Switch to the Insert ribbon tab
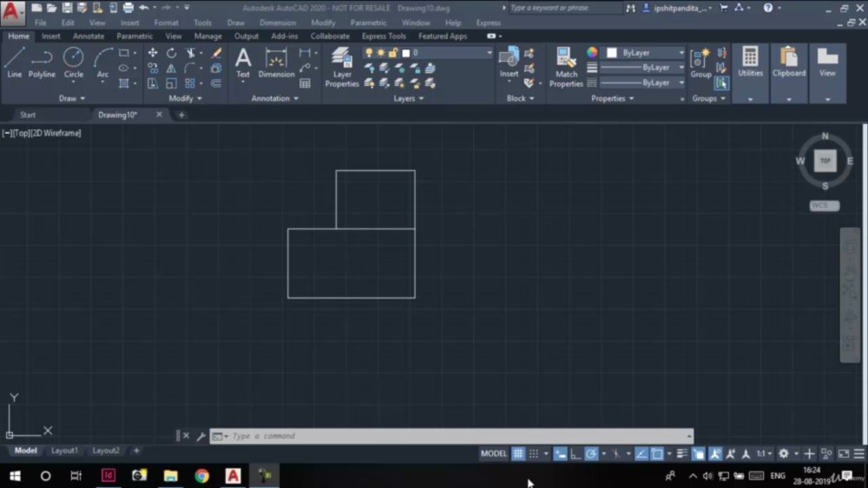 point(51,36)
